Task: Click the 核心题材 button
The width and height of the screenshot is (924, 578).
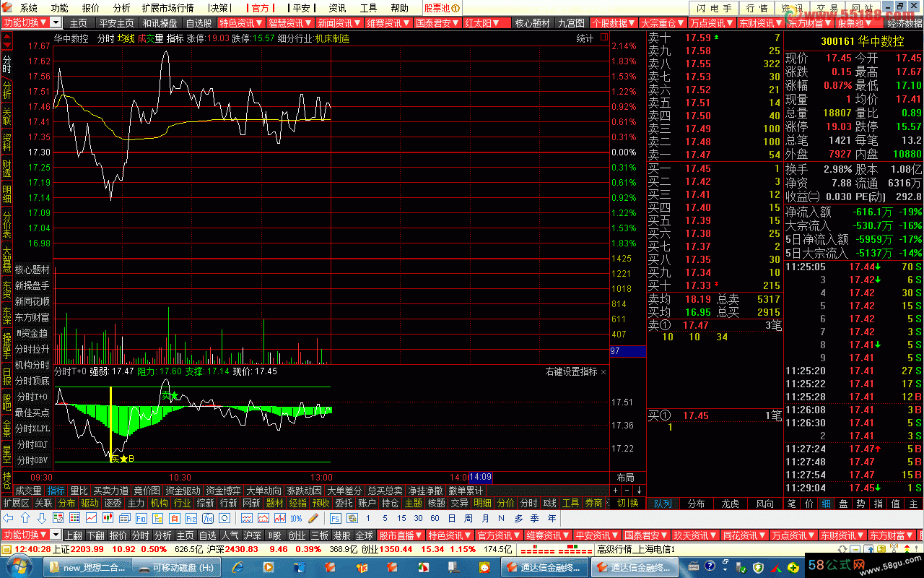Action: tap(532, 23)
